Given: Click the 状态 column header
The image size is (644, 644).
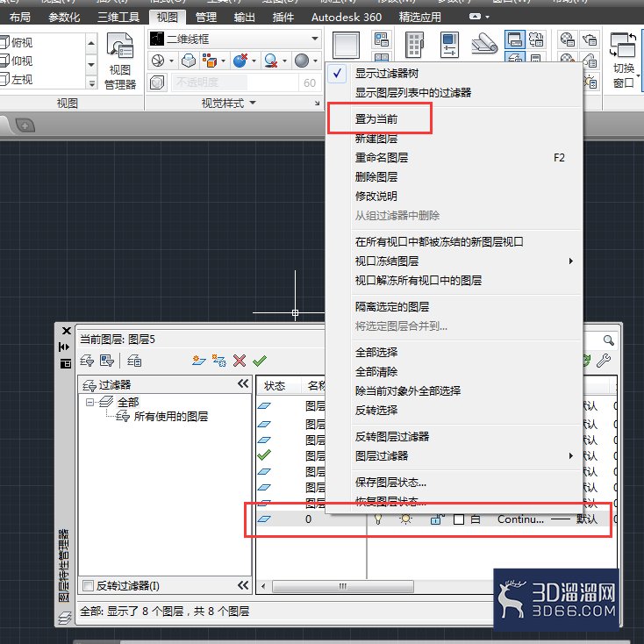Looking at the screenshot, I should coord(275,386).
